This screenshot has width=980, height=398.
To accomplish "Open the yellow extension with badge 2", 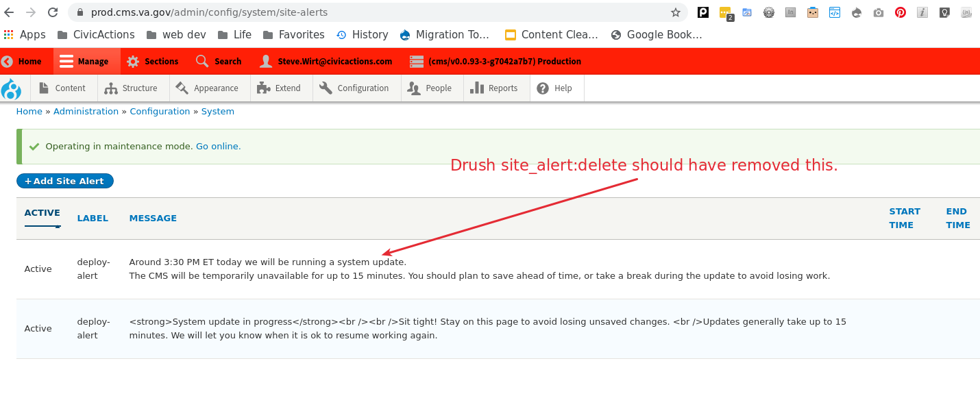I will [x=726, y=13].
